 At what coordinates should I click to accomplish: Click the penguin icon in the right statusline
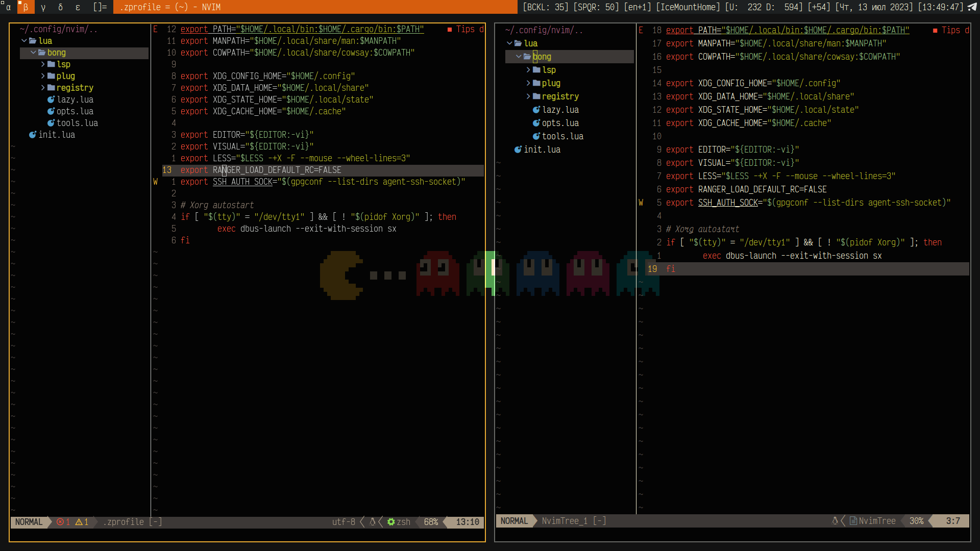tap(835, 521)
